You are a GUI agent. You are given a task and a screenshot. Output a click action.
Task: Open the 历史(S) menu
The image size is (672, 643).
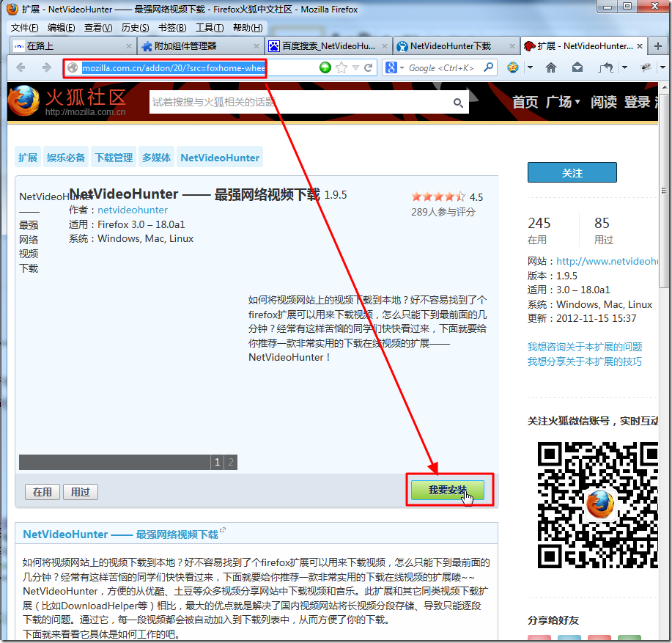click(x=135, y=28)
